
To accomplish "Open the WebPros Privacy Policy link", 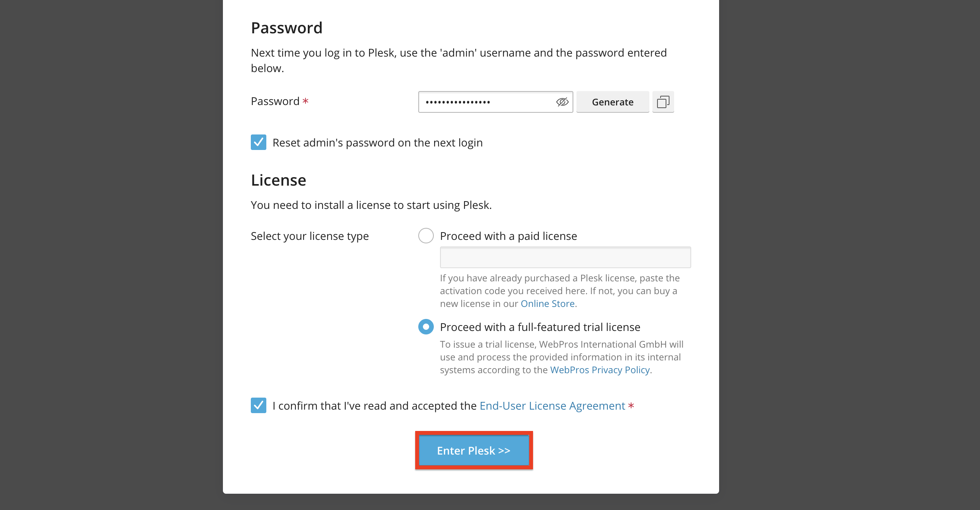I will click(x=600, y=370).
